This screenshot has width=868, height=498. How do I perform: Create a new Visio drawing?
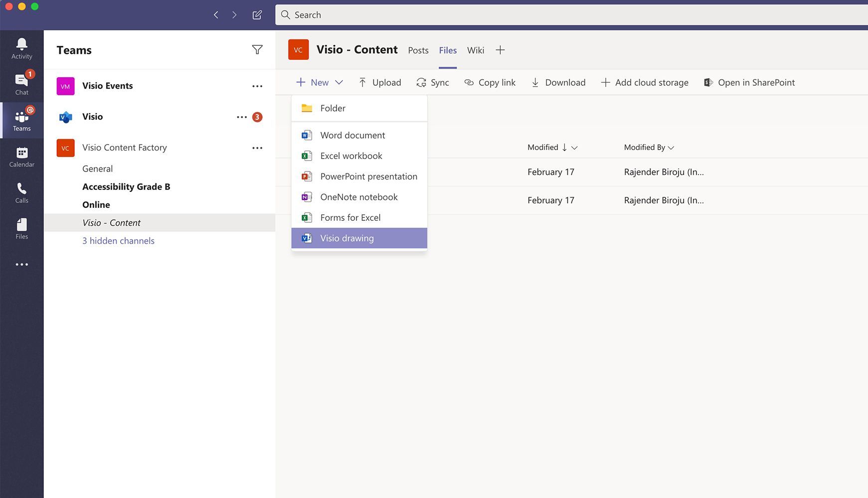click(347, 238)
